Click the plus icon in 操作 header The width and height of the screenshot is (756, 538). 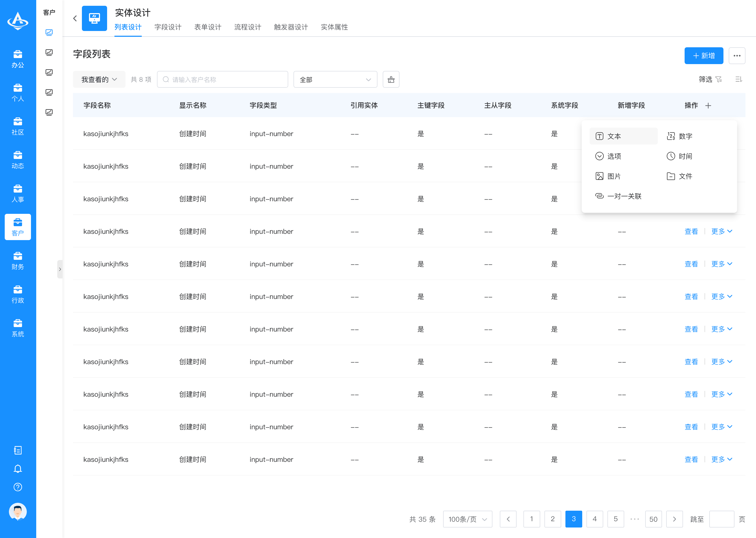point(708,106)
